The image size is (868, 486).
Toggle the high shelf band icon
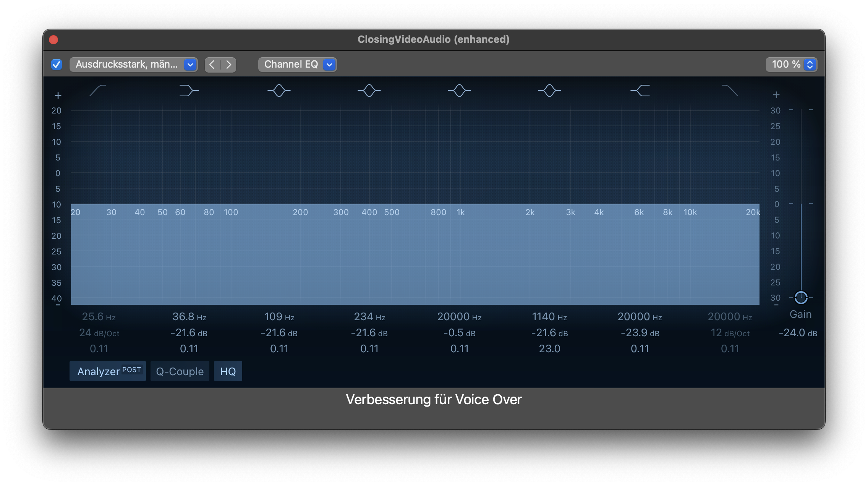[x=640, y=91]
